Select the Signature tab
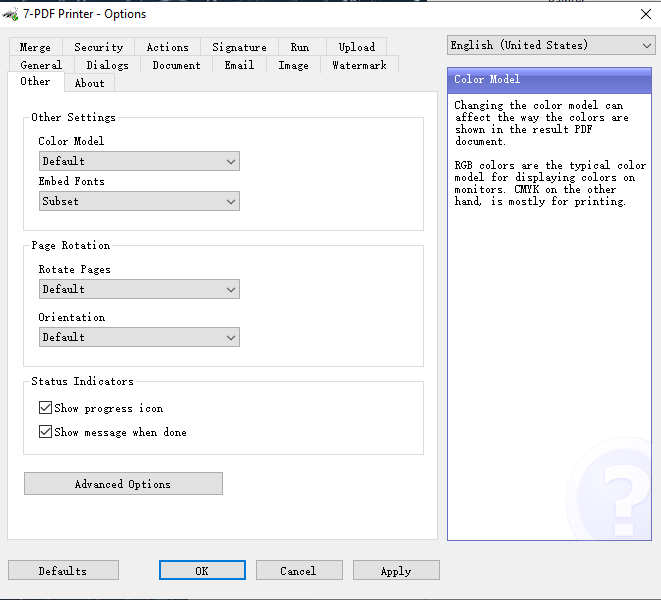Image resolution: width=661 pixels, height=600 pixels. pyautogui.click(x=239, y=47)
